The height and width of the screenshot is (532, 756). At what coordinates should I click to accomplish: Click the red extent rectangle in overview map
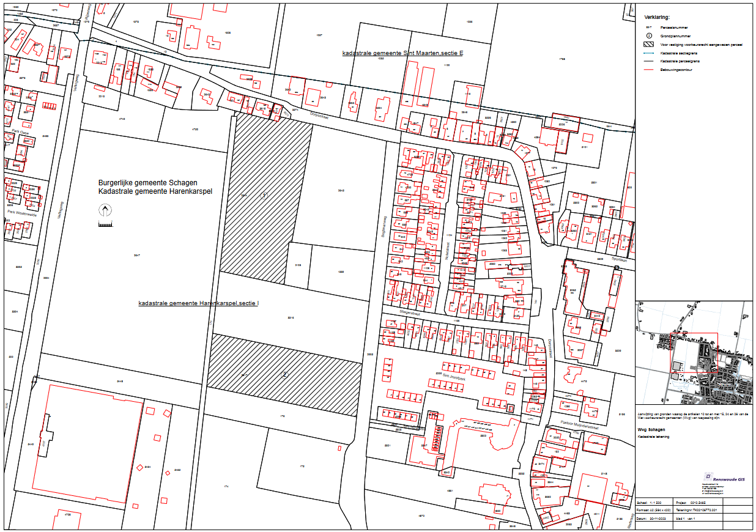point(694,353)
